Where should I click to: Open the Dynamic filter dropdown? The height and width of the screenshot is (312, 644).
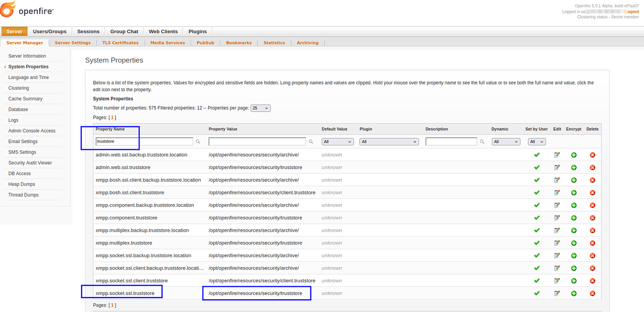[506, 142]
